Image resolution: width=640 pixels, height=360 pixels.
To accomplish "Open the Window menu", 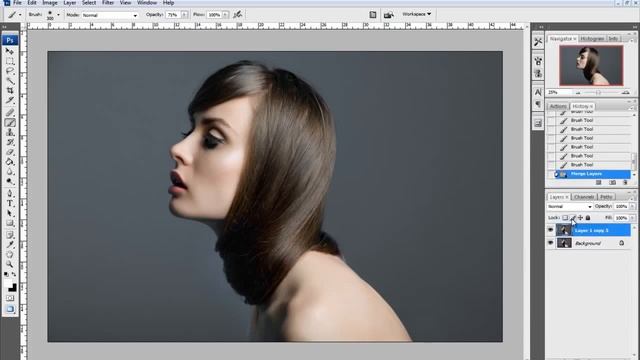I will click(147, 3).
